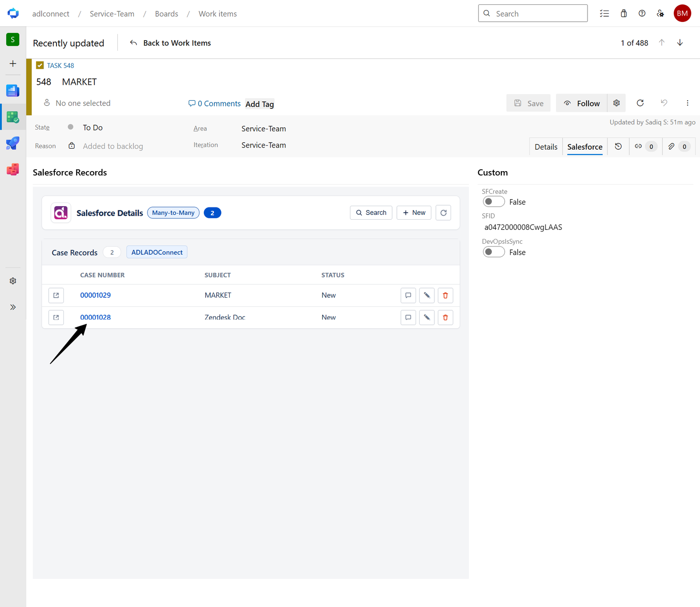Open the Attachments tab with count 0
This screenshot has height=607, width=700.
point(679,147)
